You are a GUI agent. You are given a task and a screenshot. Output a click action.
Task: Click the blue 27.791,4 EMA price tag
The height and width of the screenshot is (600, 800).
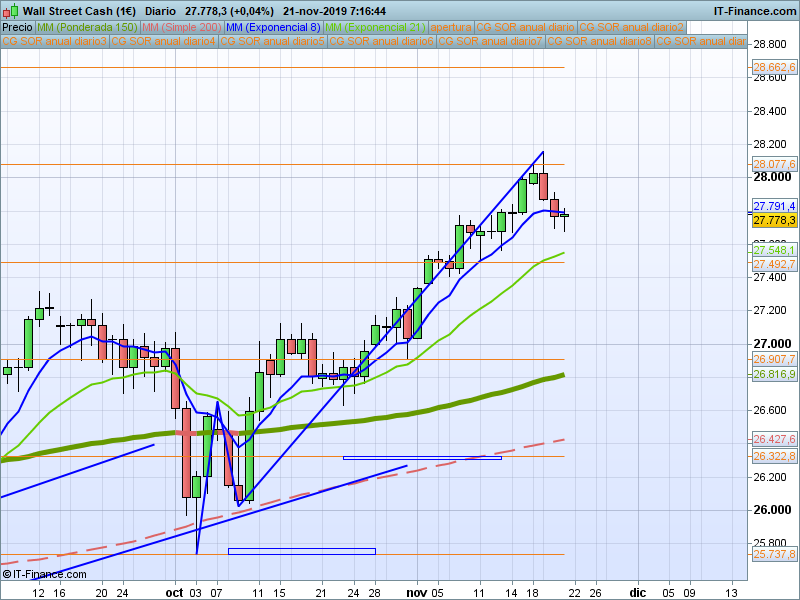click(774, 206)
